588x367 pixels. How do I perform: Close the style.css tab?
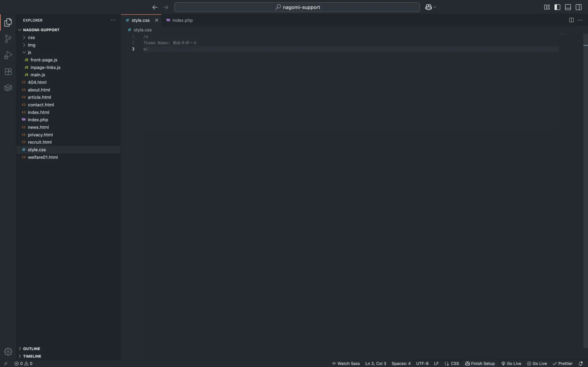point(157,20)
